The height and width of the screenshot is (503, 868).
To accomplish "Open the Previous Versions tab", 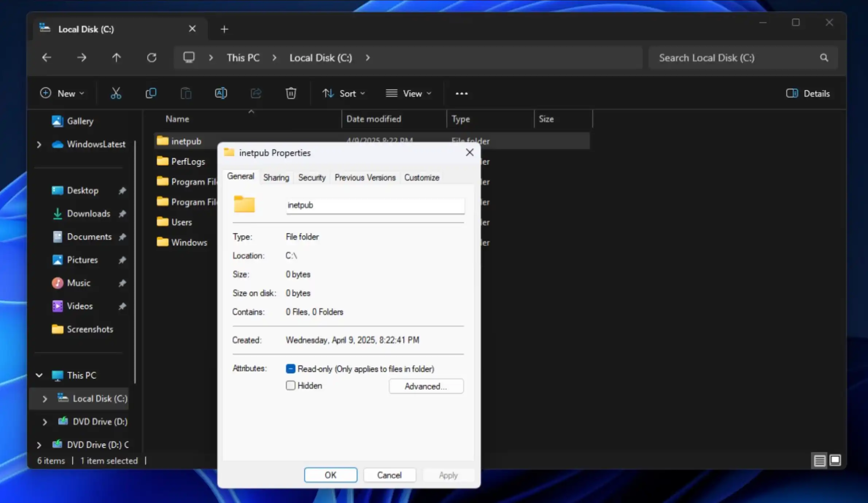I will point(365,177).
